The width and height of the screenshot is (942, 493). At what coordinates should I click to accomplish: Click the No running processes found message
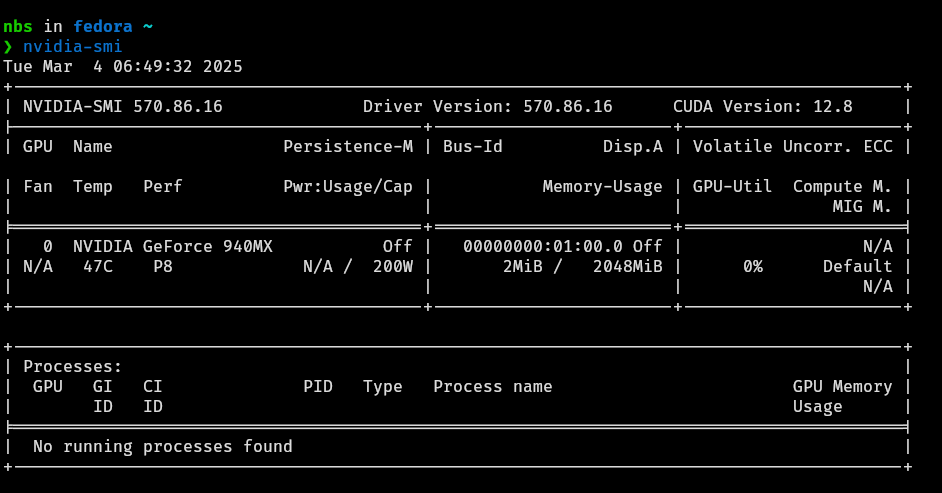[x=163, y=446]
